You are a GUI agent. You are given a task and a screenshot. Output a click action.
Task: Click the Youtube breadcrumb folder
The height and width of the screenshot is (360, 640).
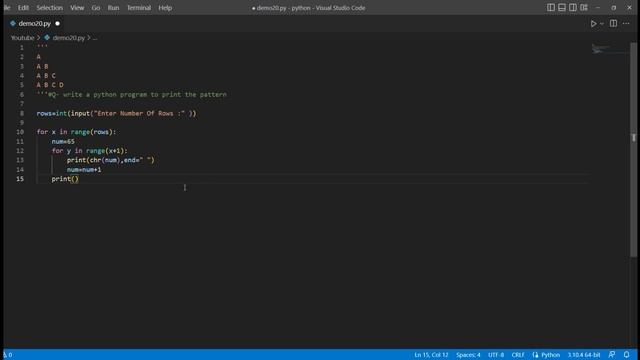[x=22, y=38]
